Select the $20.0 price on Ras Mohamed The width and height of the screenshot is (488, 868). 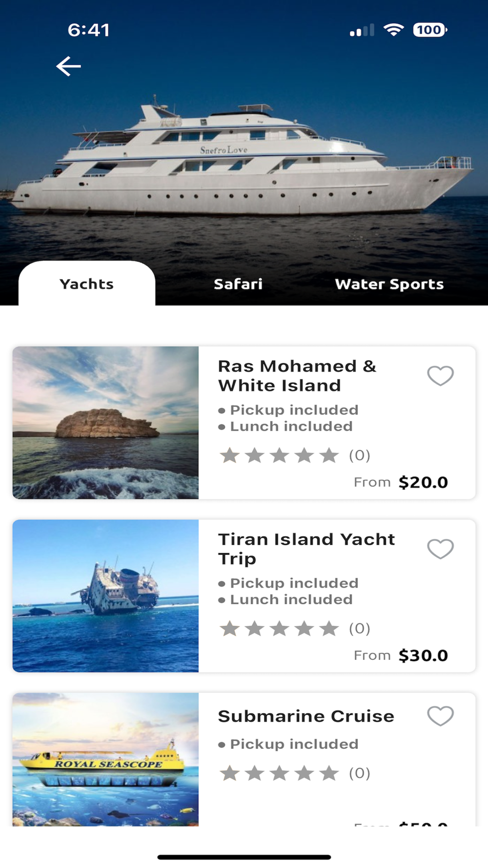coord(423,482)
